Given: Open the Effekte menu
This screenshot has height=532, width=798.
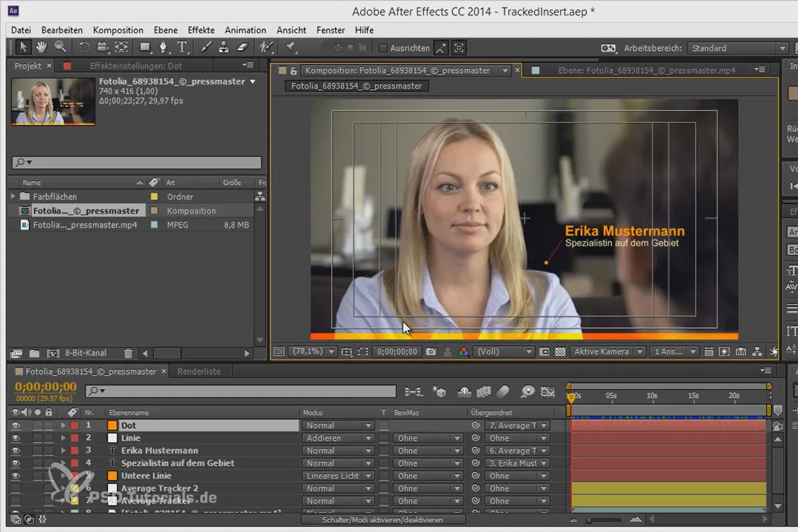Looking at the screenshot, I should point(201,30).
